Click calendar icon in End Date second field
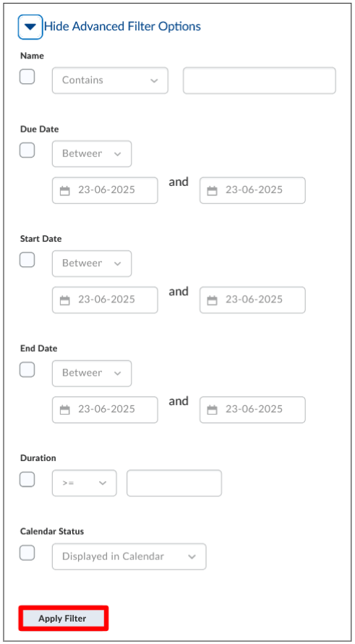 (212, 410)
